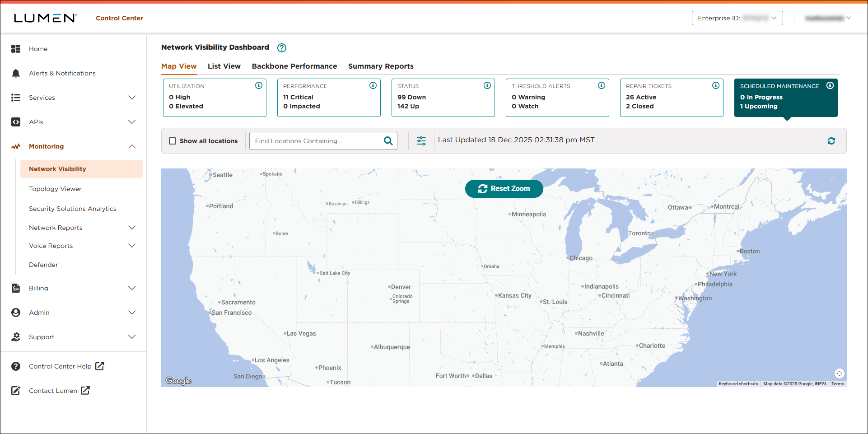Open the Network Visibility Dashboard help icon
Screen dimensions: 868x434
pyautogui.click(x=281, y=48)
